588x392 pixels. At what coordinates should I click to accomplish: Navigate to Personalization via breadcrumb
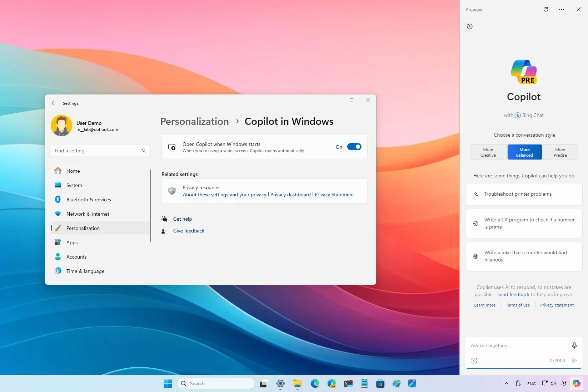click(x=194, y=121)
